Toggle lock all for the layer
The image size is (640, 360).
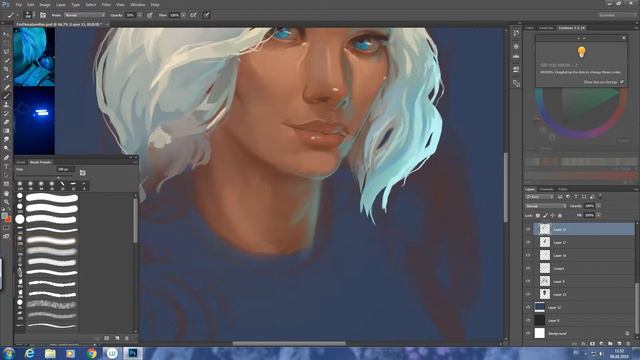tap(560, 215)
